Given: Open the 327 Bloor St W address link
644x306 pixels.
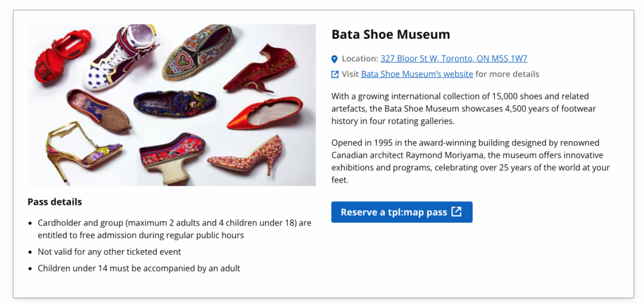Looking at the screenshot, I should pos(454,59).
